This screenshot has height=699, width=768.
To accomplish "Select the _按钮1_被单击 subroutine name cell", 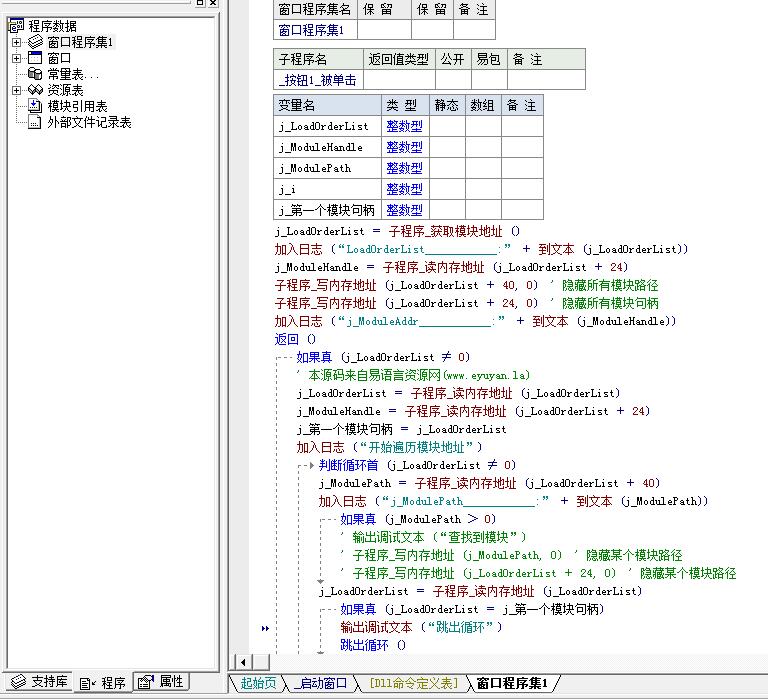I will point(317,80).
